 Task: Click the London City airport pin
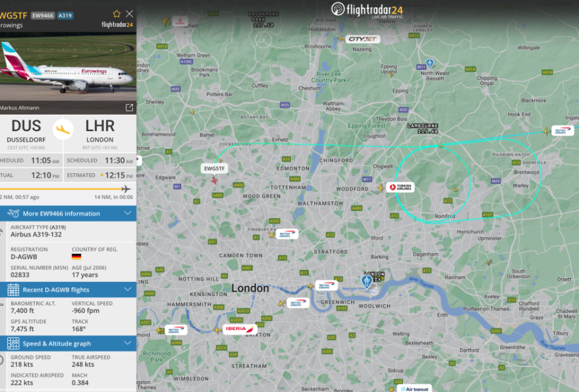pyautogui.click(x=367, y=281)
